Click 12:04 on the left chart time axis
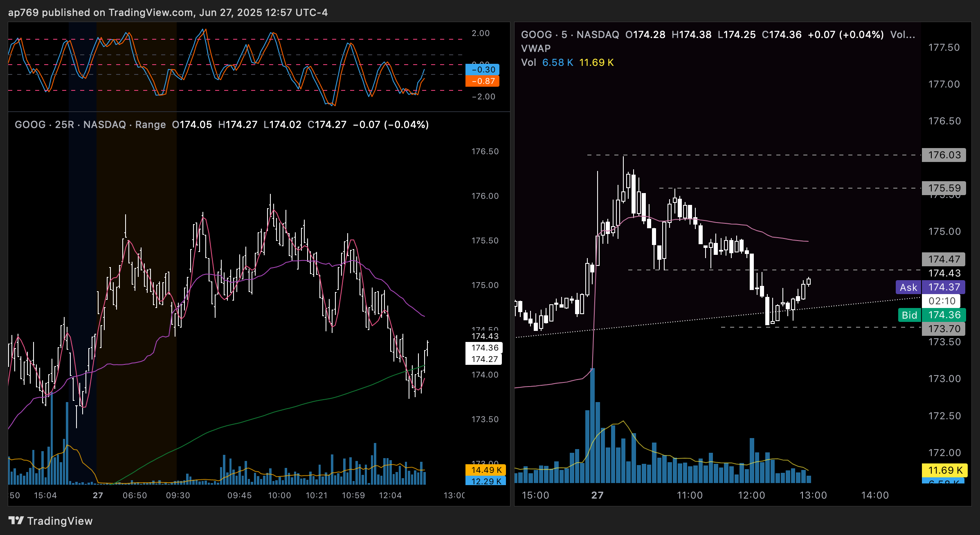980x535 pixels. 390,495
